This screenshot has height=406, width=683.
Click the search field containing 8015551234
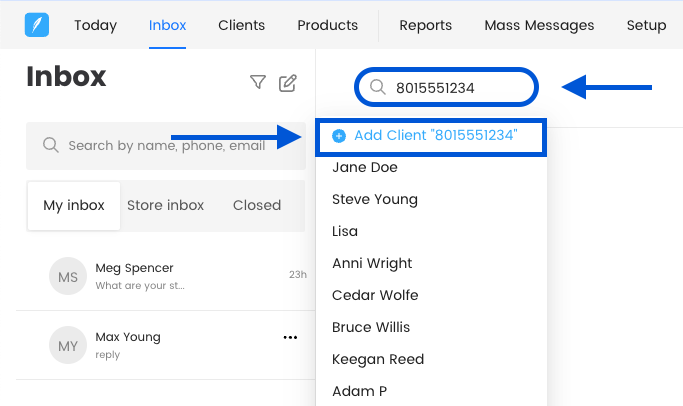point(455,88)
